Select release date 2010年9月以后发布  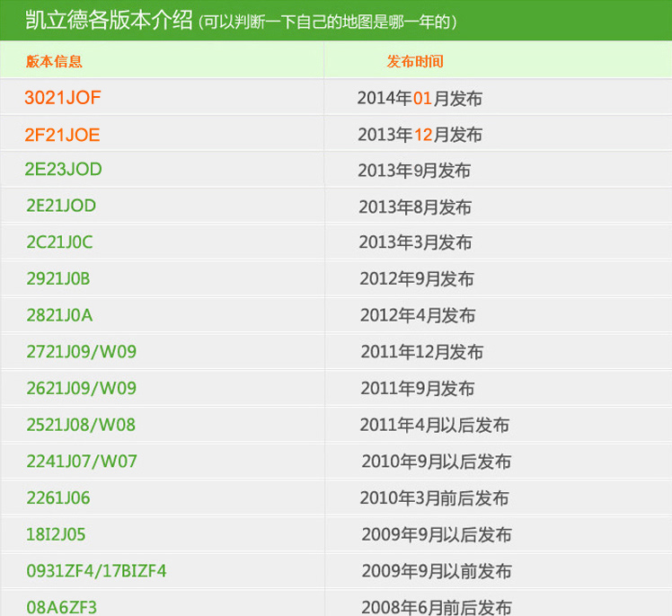coord(437,462)
